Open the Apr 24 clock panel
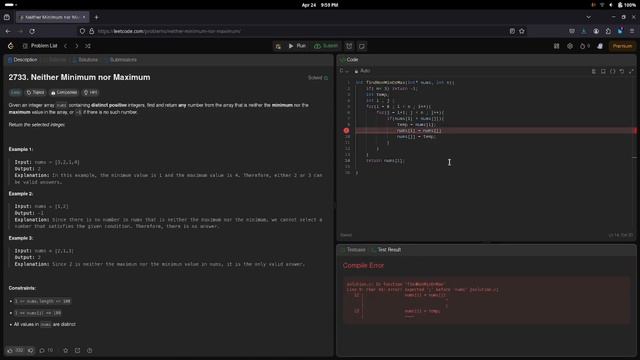The height and width of the screenshot is (360, 640). [320, 5]
